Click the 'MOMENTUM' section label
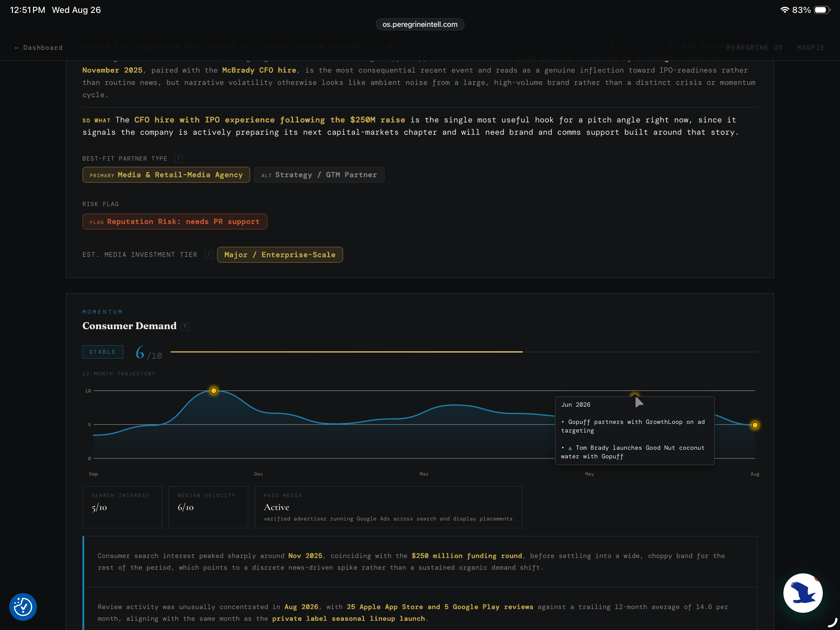Screen dimensions: 840x630 pyautogui.click(x=102, y=312)
